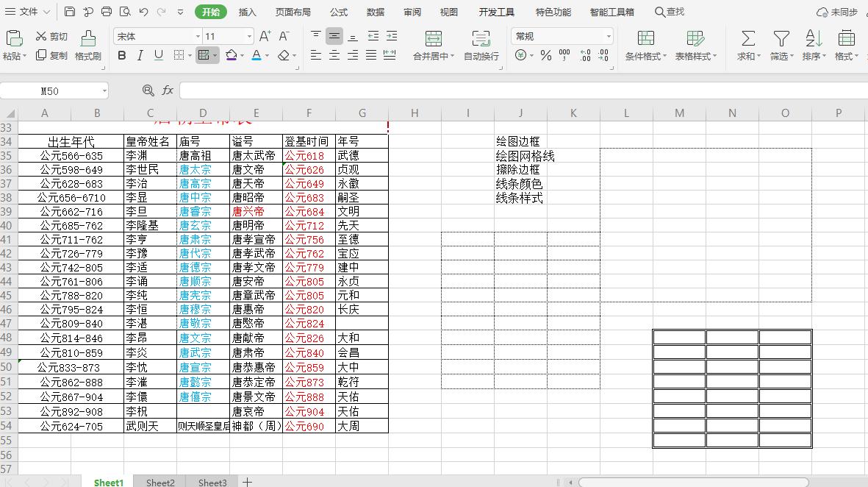Open the font color picker swatch
The height and width of the screenshot is (487, 868).
coord(255,55)
